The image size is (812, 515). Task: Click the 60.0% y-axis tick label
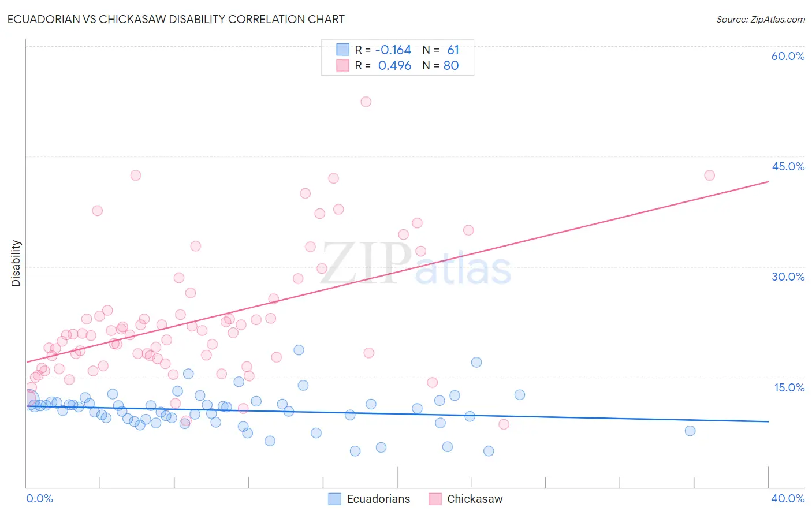pyautogui.click(x=788, y=56)
